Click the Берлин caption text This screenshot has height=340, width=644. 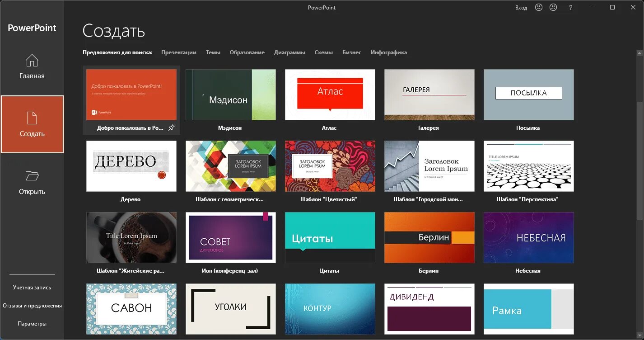pyautogui.click(x=429, y=271)
